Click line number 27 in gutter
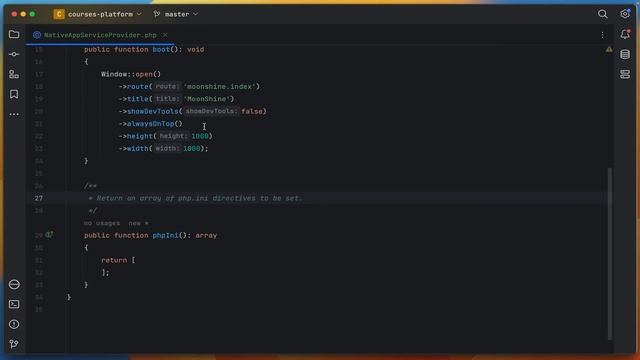640x360 pixels. click(38, 198)
